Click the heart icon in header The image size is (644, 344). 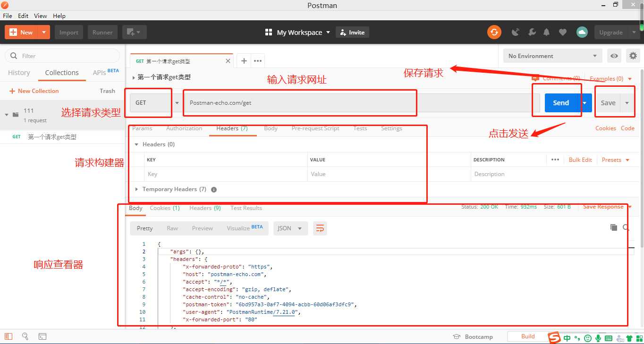562,32
